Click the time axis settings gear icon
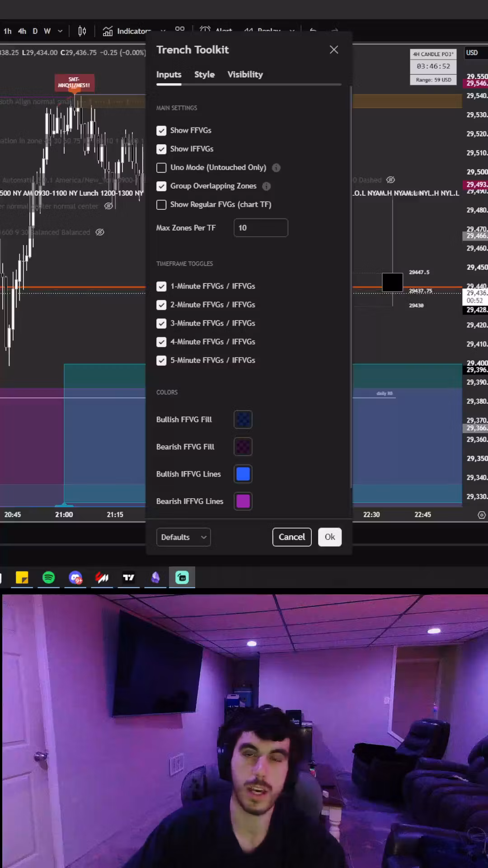 click(x=482, y=515)
